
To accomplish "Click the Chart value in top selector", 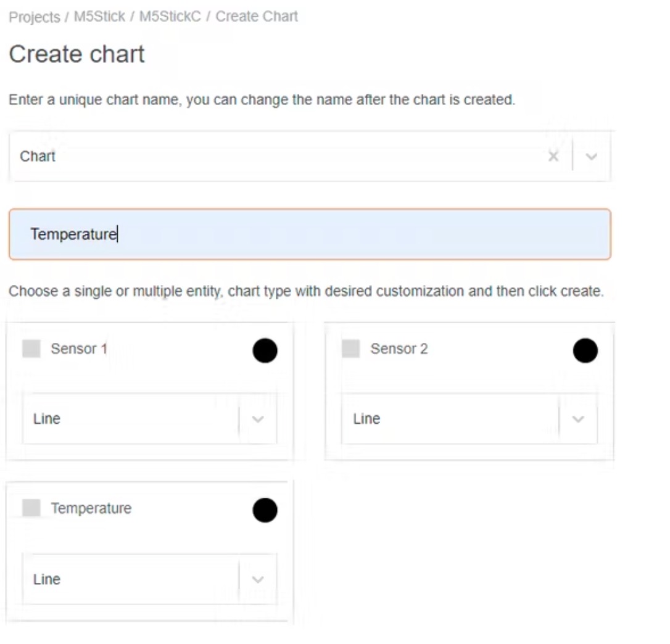I will pyautogui.click(x=38, y=157).
